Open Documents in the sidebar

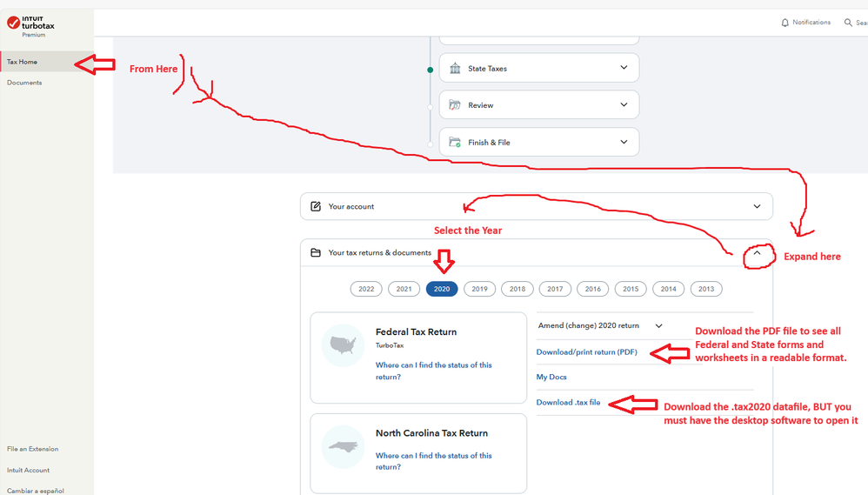click(x=24, y=83)
